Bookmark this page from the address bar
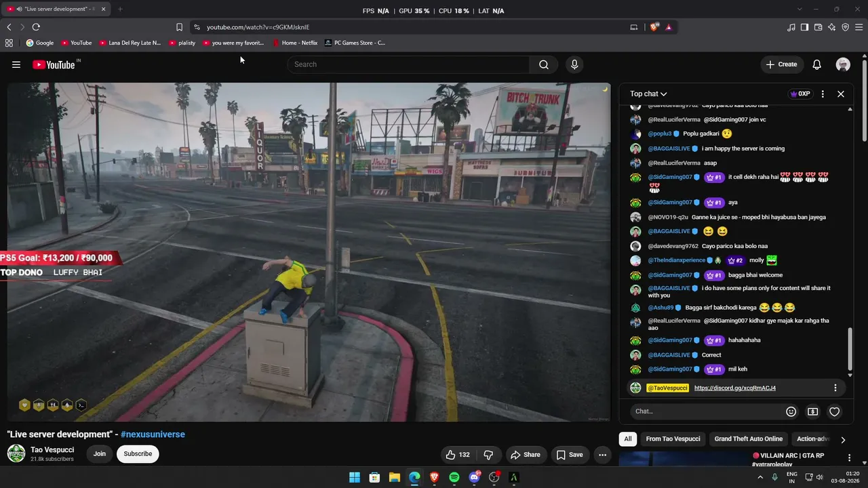This screenshot has width=868, height=488. [179, 27]
